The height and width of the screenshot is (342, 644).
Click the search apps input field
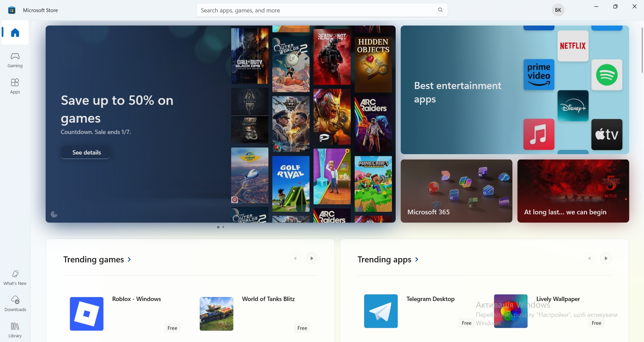point(315,10)
